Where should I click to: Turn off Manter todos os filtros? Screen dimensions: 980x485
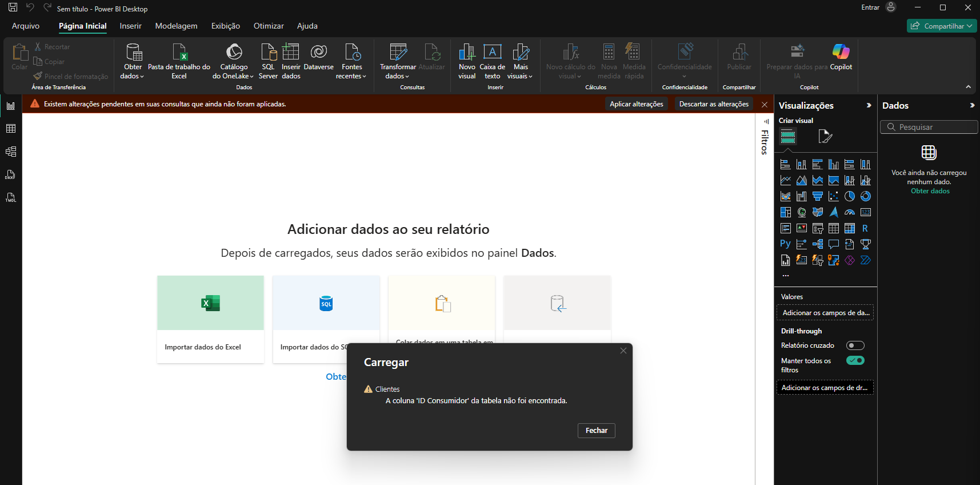click(855, 360)
